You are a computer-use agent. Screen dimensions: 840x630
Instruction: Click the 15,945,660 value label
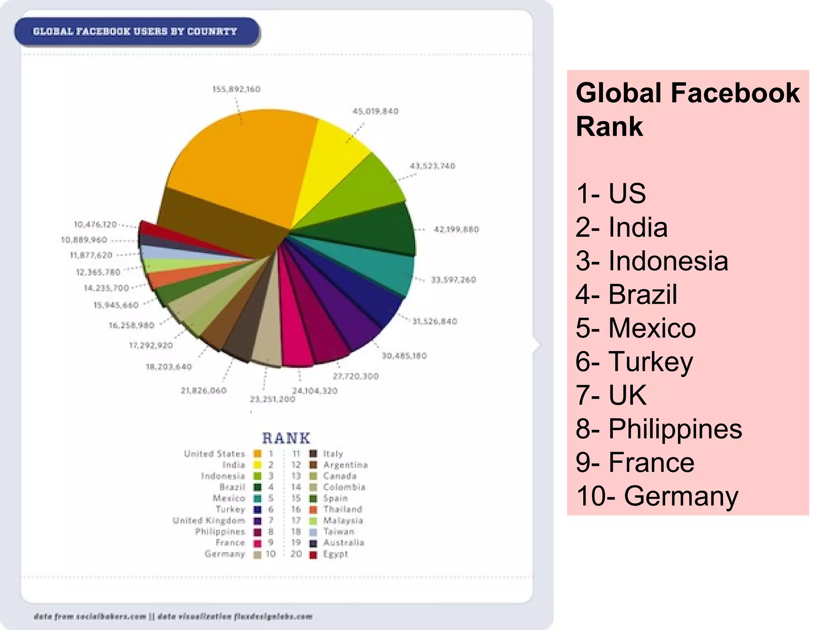(x=116, y=305)
